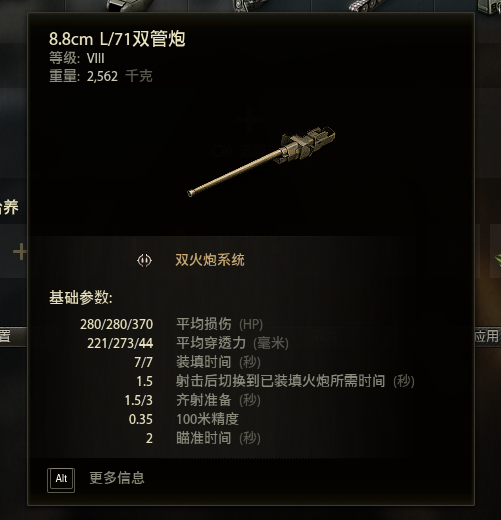Click the plus icon at left edge
Viewport: 501px width, 520px height.
click(x=20, y=252)
